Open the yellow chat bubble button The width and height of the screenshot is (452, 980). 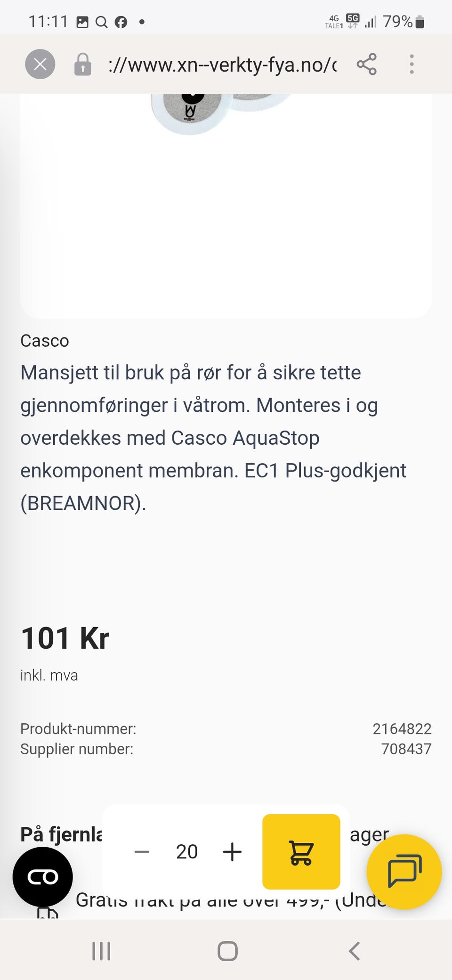pyautogui.click(x=404, y=872)
